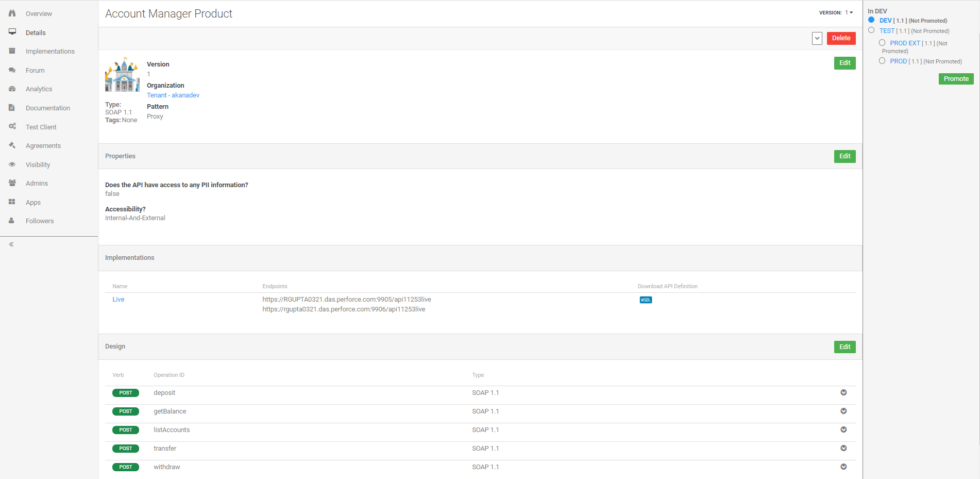
Task: Select the PROD environment radio button
Action: (x=882, y=60)
